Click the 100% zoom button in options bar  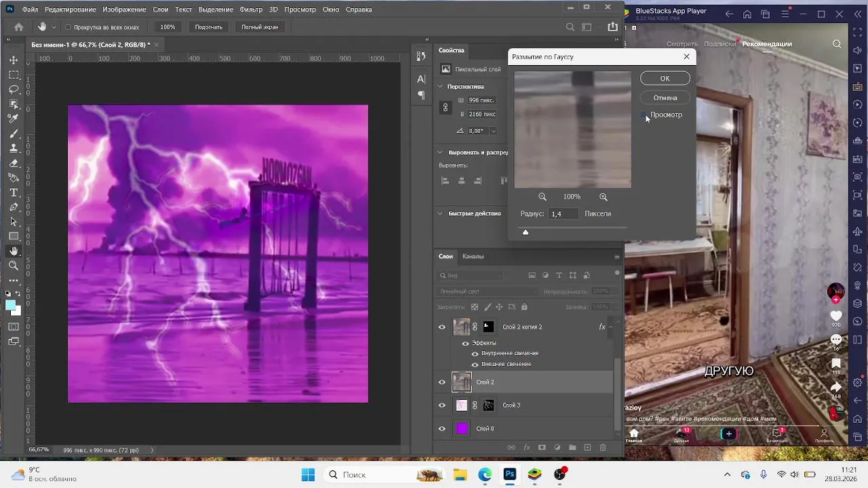pos(167,27)
